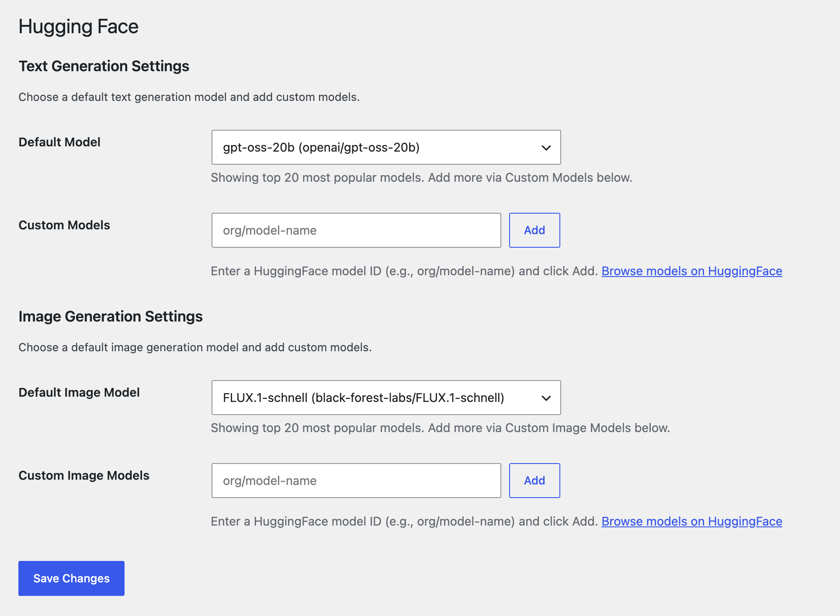Click the Default Image Model label
Screen dimensions: 840x616
coord(79,392)
